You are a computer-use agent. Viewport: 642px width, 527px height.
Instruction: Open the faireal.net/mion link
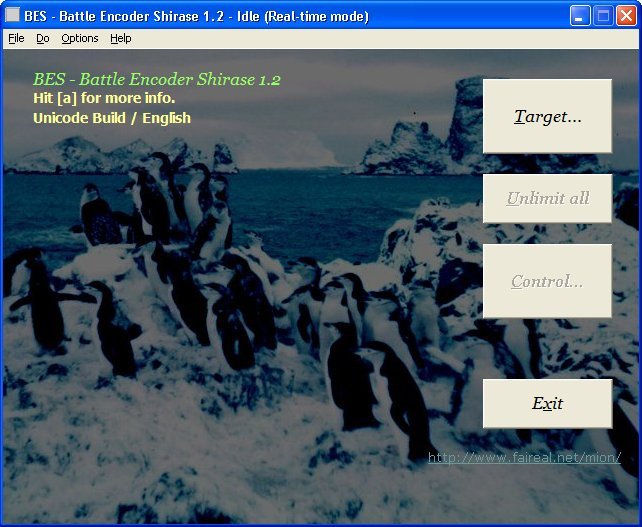click(524, 458)
